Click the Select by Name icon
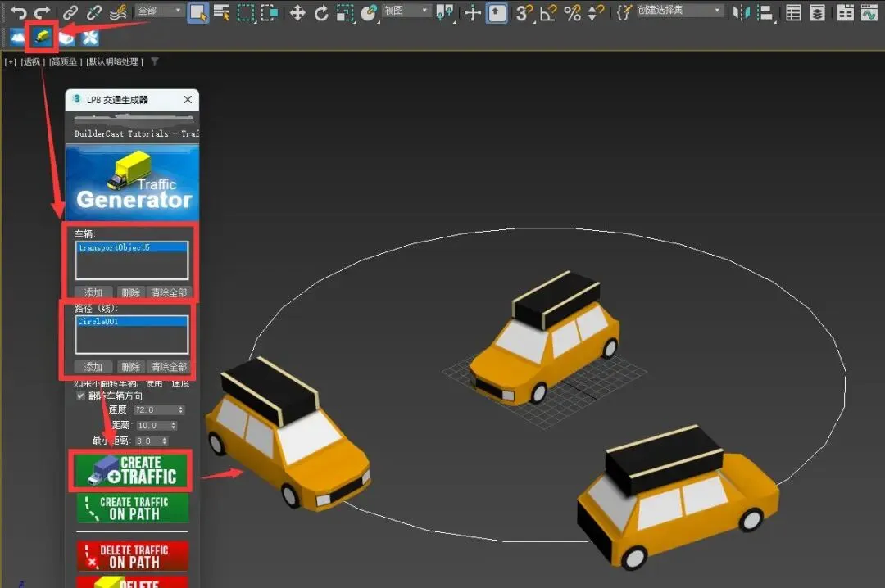 (x=220, y=12)
